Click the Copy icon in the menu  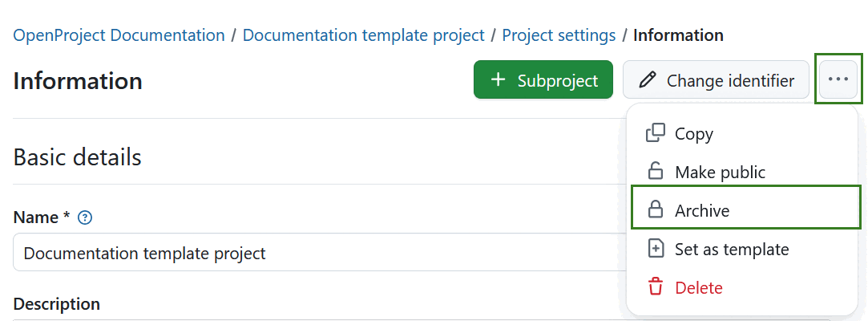(656, 133)
